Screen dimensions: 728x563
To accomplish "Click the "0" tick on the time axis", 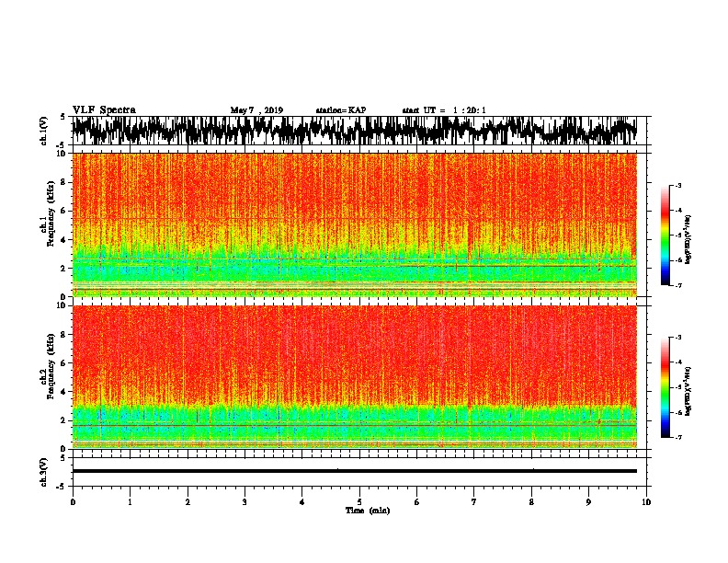I will [x=73, y=502].
